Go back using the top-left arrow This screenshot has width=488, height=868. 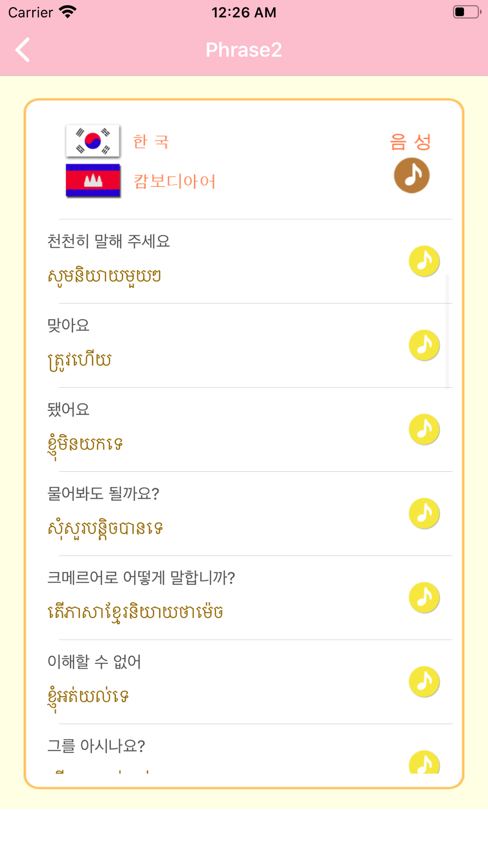click(x=22, y=50)
